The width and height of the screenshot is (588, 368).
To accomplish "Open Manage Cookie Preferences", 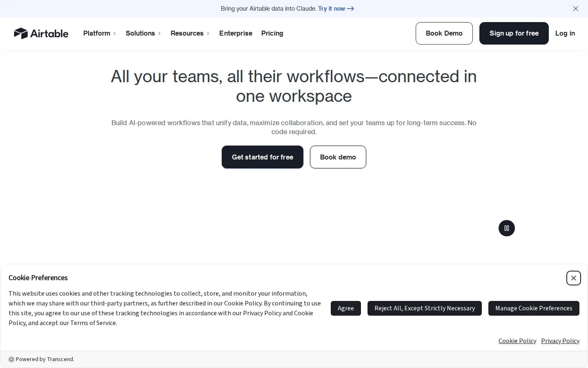I will point(534,308).
